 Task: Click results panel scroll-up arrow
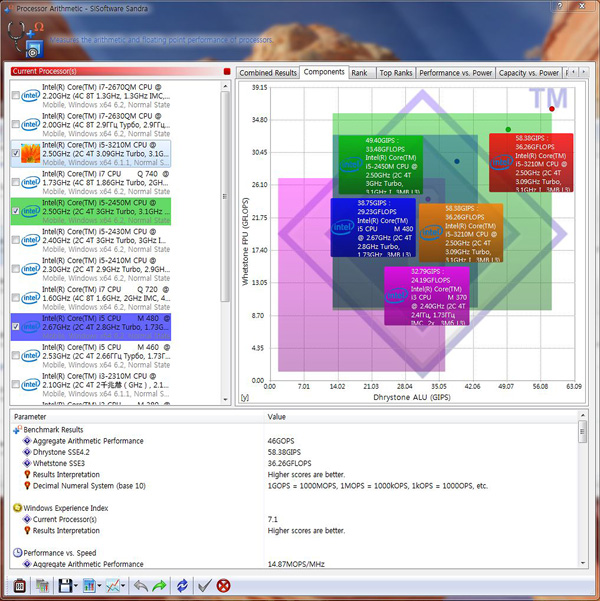tap(583, 415)
